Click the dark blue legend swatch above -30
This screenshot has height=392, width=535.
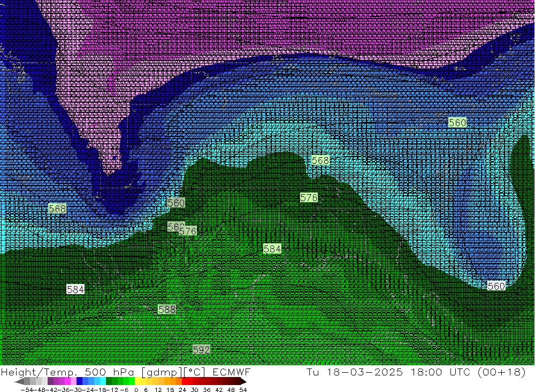(79, 381)
